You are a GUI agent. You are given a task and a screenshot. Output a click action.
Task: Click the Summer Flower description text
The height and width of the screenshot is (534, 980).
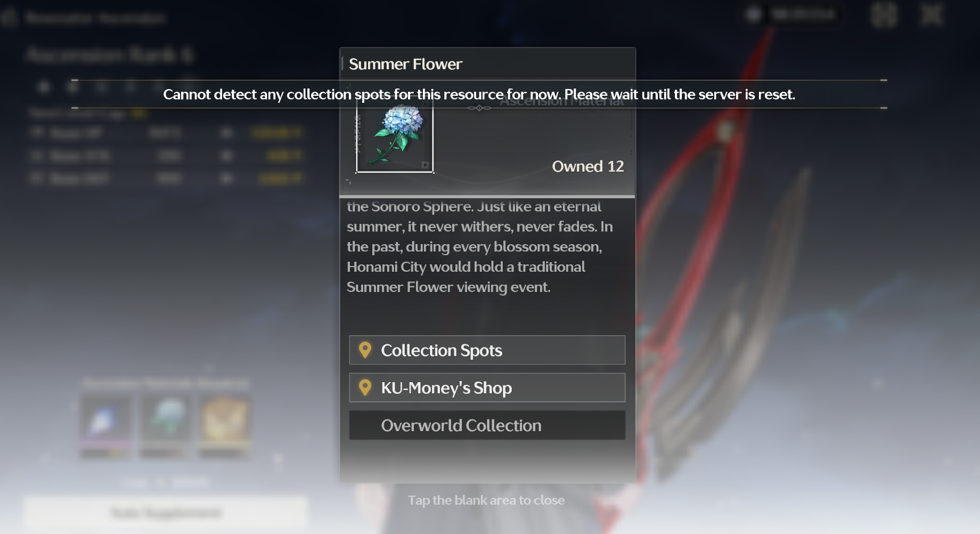pos(480,247)
